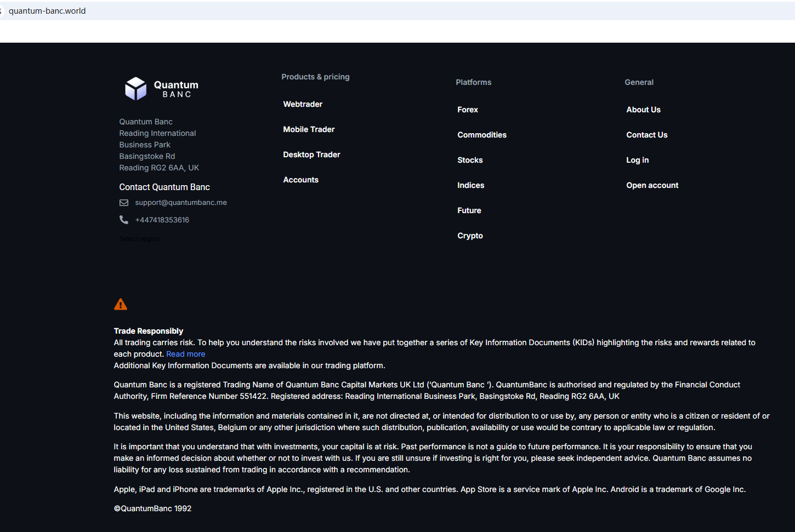
Task: Open the Mobile Trader link
Action: 309,129
